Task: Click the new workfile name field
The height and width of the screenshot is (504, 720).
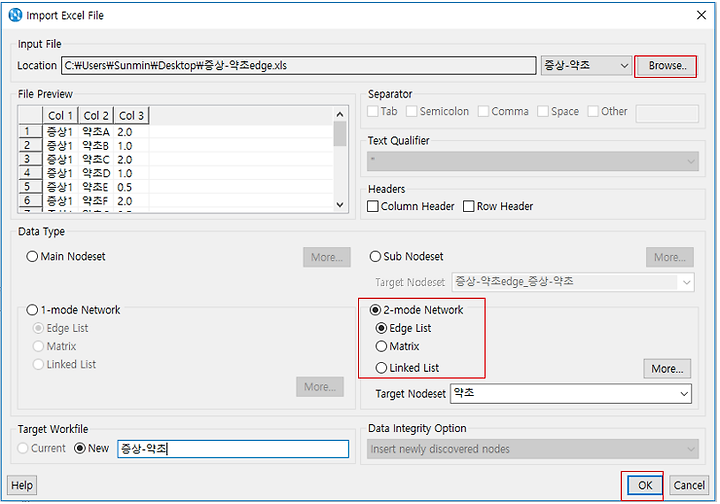Action: click(x=233, y=449)
